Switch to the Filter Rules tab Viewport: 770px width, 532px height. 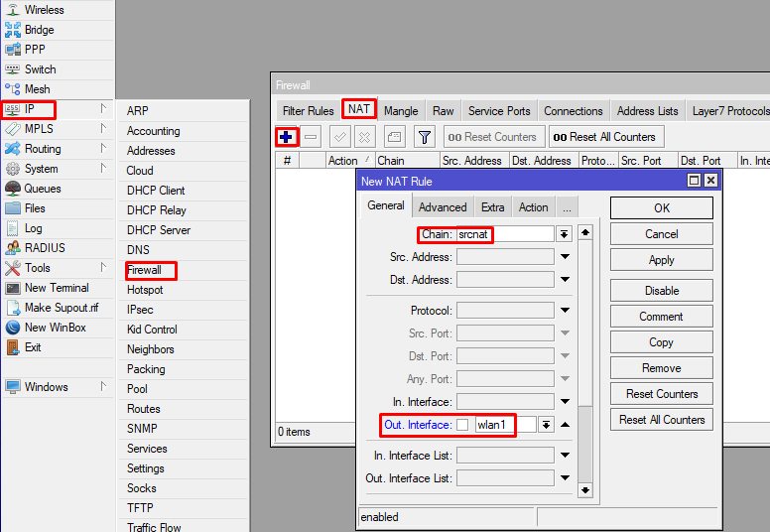(x=308, y=111)
